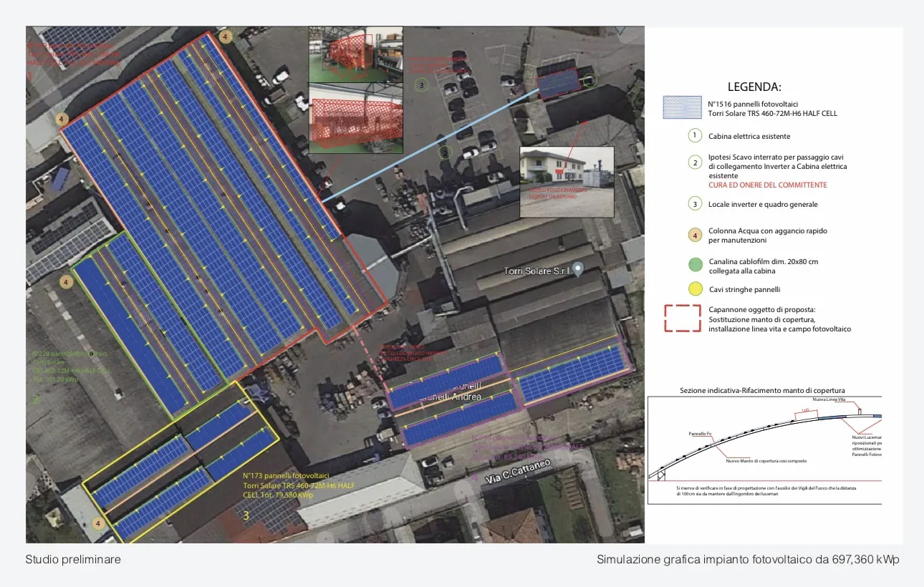Click the LEGENDA: heading
This screenshot has height=587, width=924.
(754, 87)
